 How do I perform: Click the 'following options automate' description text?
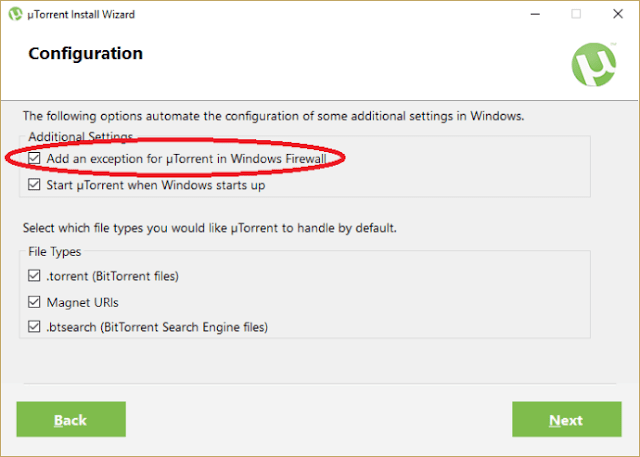[x=273, y=116]
